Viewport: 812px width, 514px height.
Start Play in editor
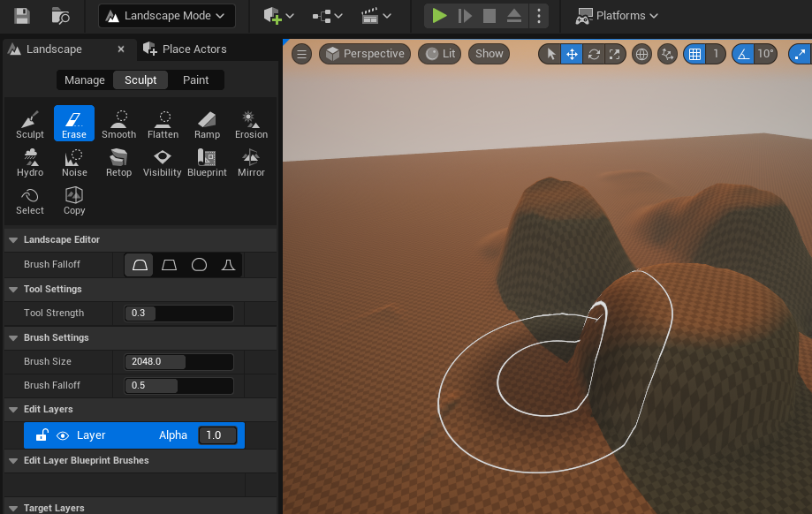(x=439, y=16)
